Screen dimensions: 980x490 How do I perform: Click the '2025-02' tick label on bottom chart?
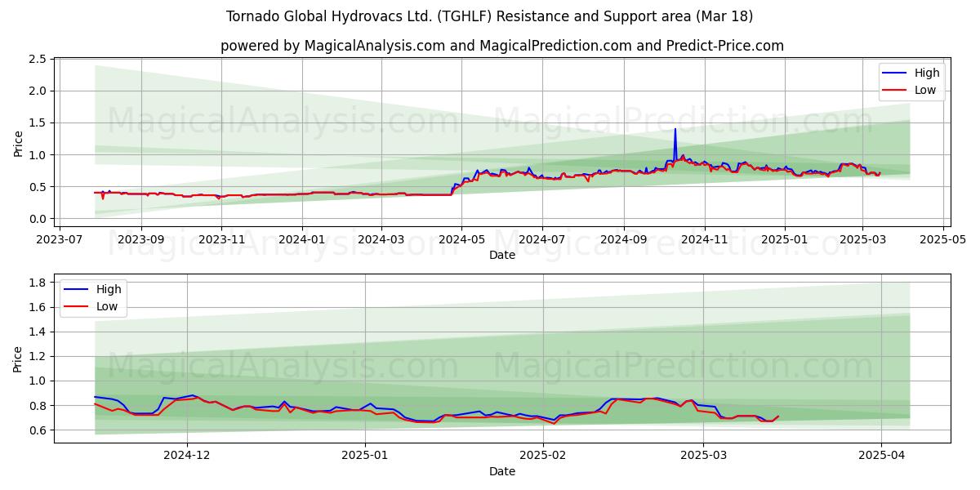point(543,456)
